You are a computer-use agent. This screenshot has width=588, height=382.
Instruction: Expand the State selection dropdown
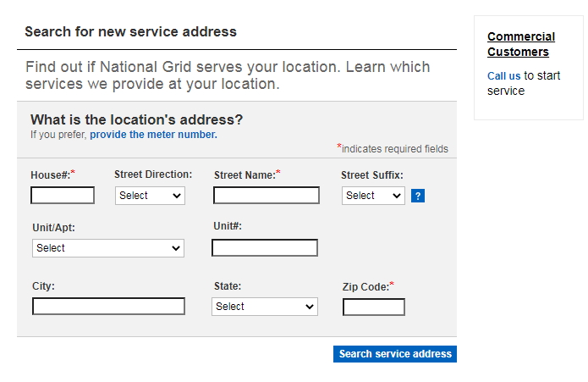click(264, 307)
